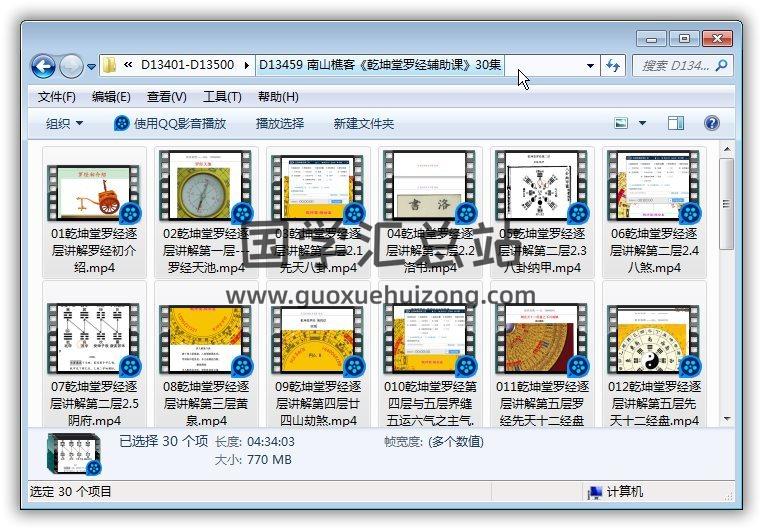Click the change view icon

point(621,123)
